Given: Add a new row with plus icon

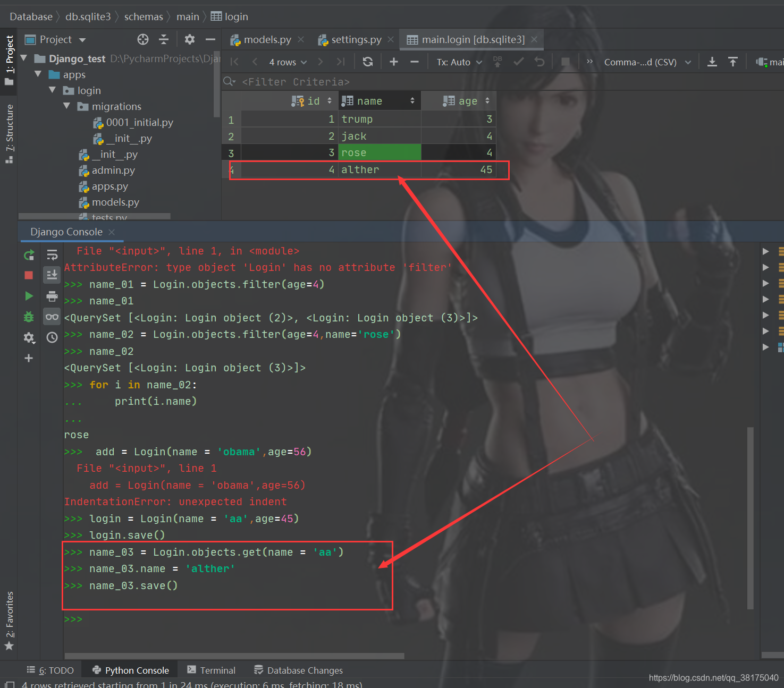Looking at the screenshot, I should click(x=394, y=62).
